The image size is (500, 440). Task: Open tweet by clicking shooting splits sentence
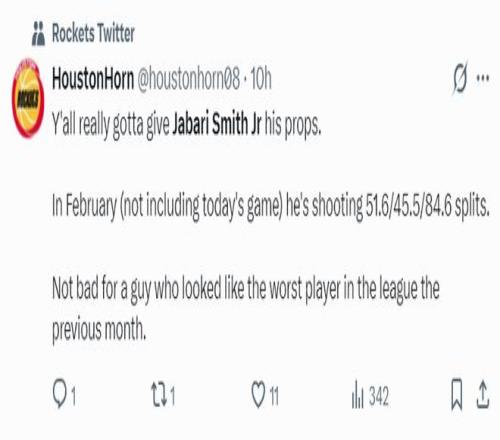[271, 206]
